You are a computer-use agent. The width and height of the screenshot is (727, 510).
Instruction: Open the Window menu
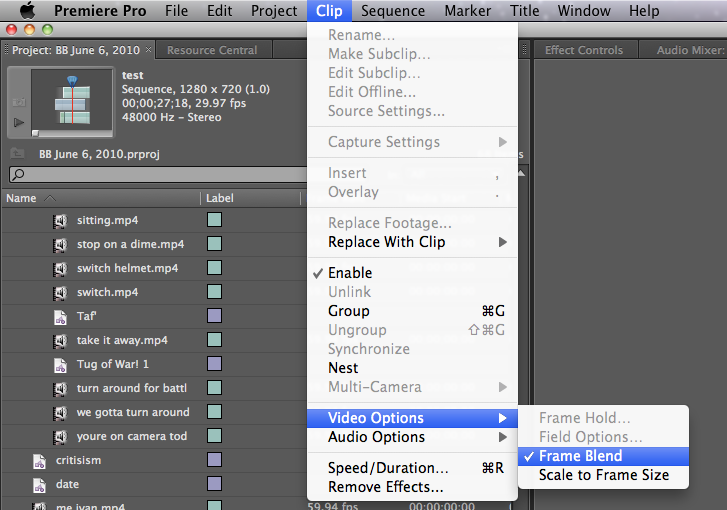[x=584, y=11]
